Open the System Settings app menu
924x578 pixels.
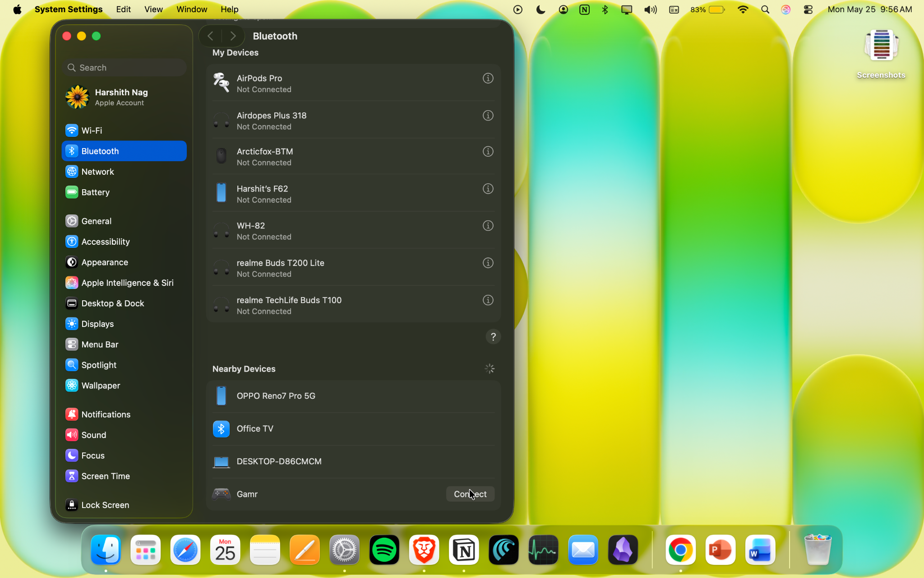[x=69, y=9]
